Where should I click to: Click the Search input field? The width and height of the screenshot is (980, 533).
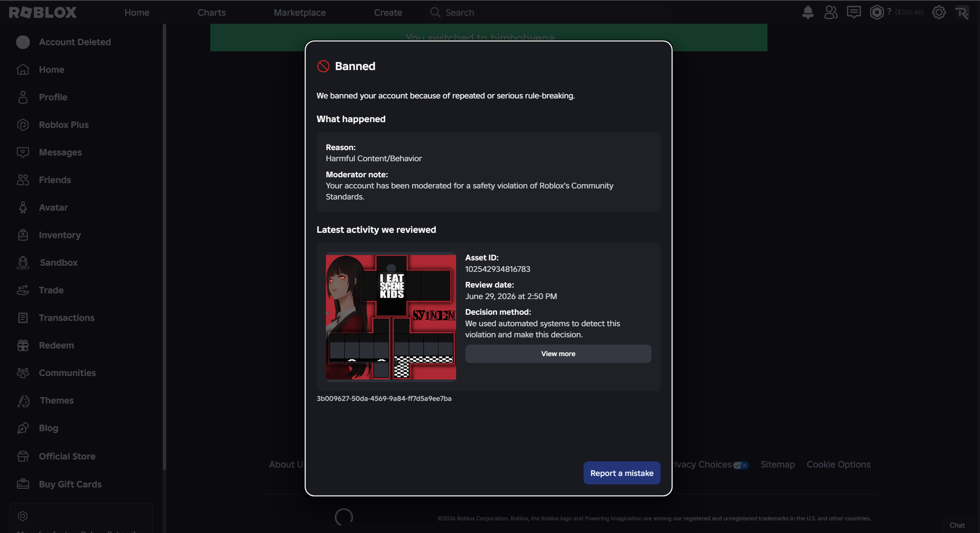point(548,13)
